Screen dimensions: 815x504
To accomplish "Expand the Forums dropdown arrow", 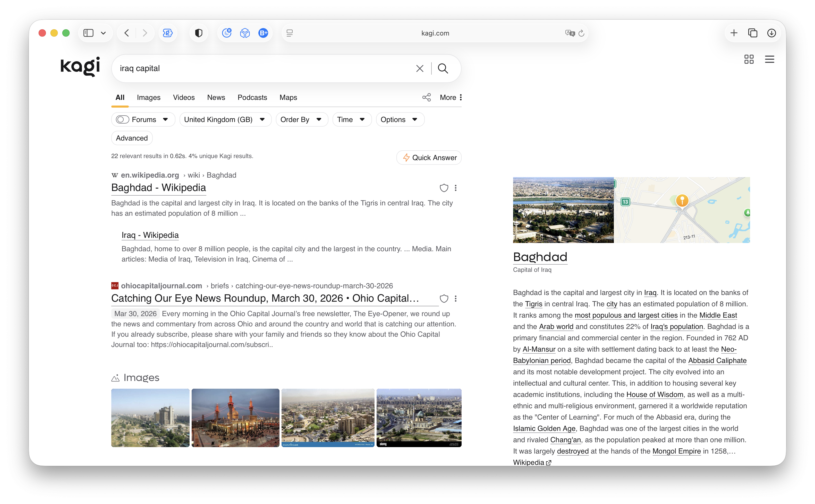I will click(165, 120).
